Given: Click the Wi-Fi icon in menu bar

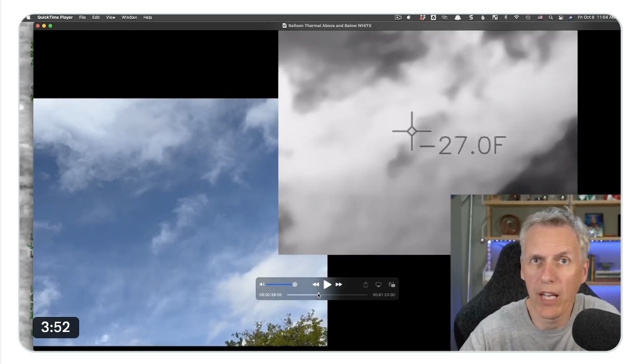Looking at the screenshot, I should click(516, 18).
